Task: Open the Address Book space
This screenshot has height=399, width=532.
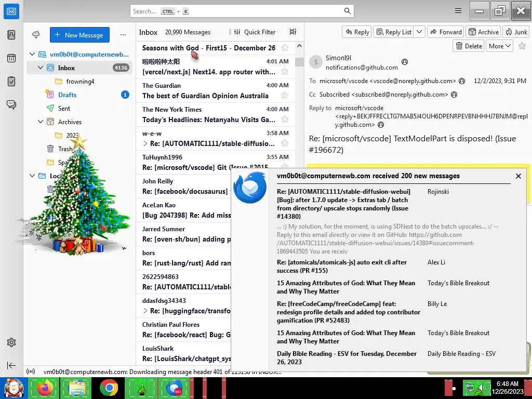Action: coord(11,35)
